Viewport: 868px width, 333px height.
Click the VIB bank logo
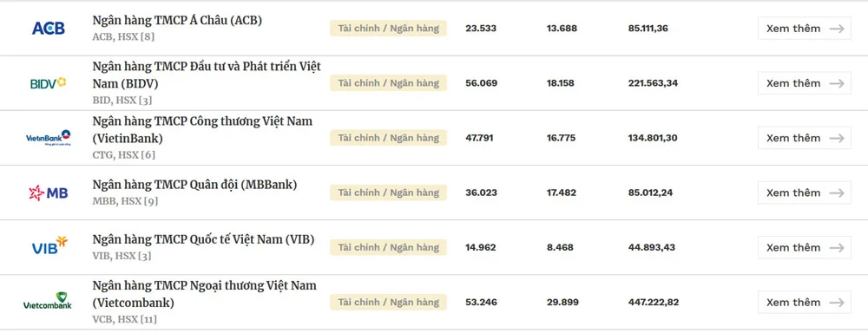tap(49, 246)
